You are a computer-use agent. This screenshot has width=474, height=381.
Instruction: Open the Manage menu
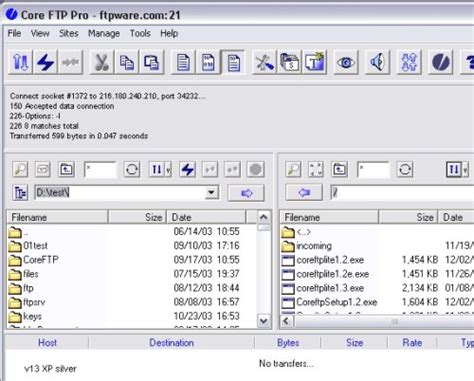tap(104, 33)
